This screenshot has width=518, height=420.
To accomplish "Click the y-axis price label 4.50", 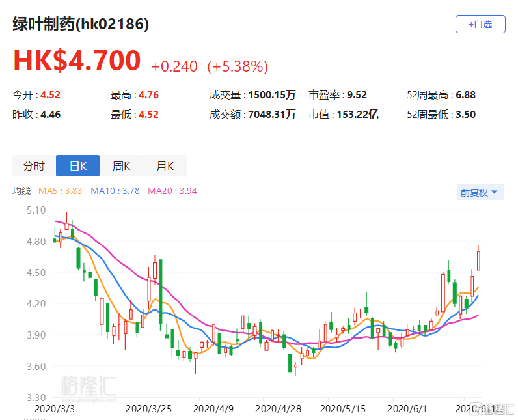I will pos(36,273).
